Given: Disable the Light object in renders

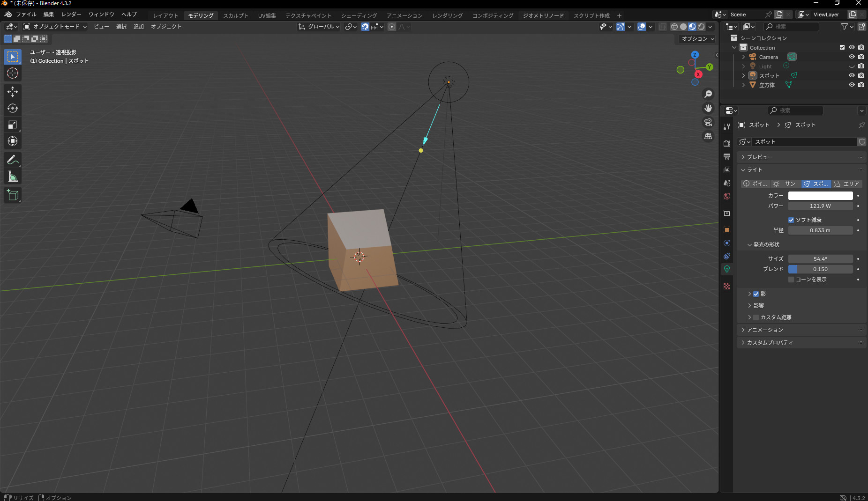Looking at the screenshot, I should [x=861, y=66].
